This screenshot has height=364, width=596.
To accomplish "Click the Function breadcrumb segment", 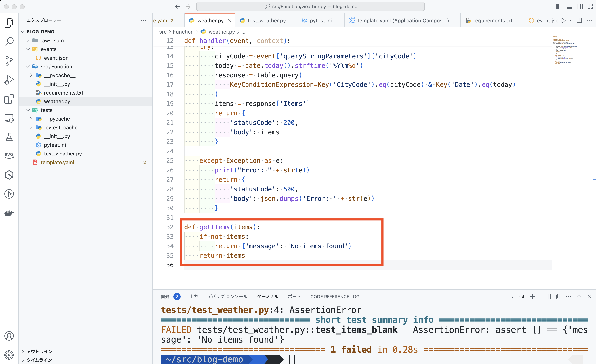I will click(x=183, y=32).
